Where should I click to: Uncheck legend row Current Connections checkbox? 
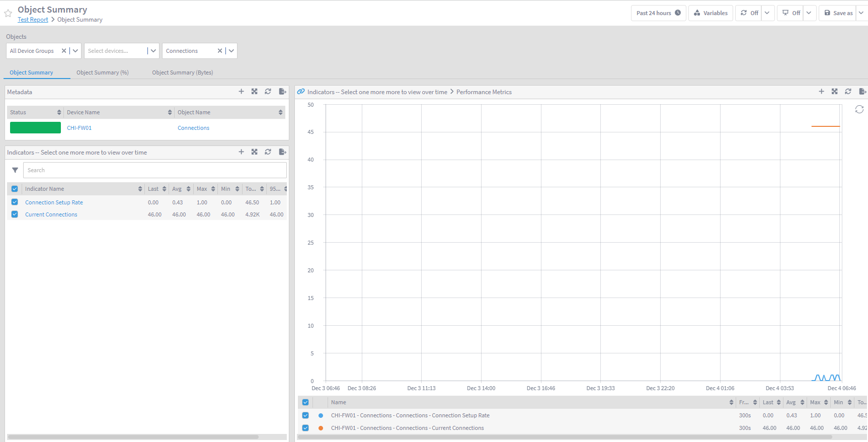(305, 428)
